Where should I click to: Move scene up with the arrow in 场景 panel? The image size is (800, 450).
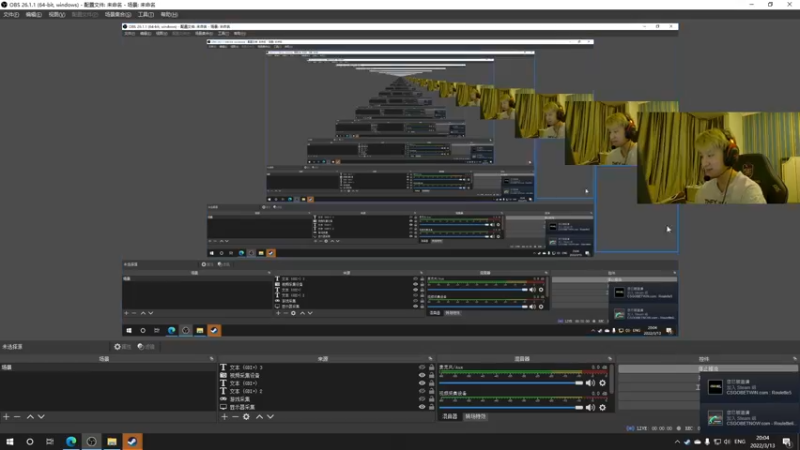(30, 417)
